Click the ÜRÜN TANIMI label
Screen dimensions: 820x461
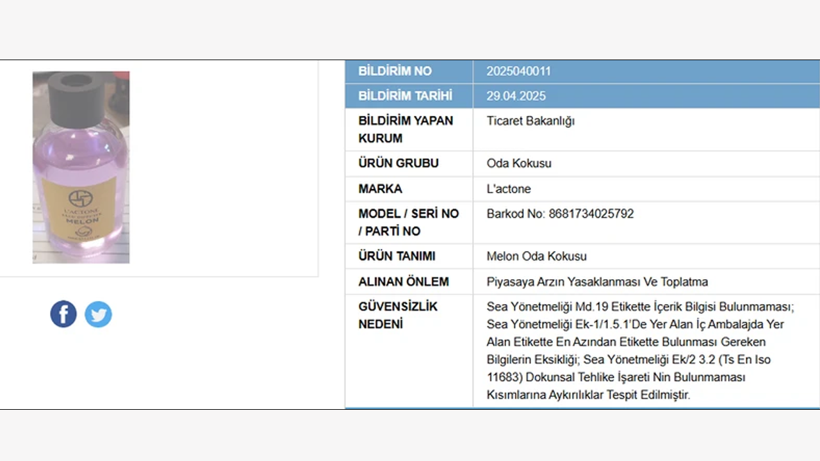[397, 256]
